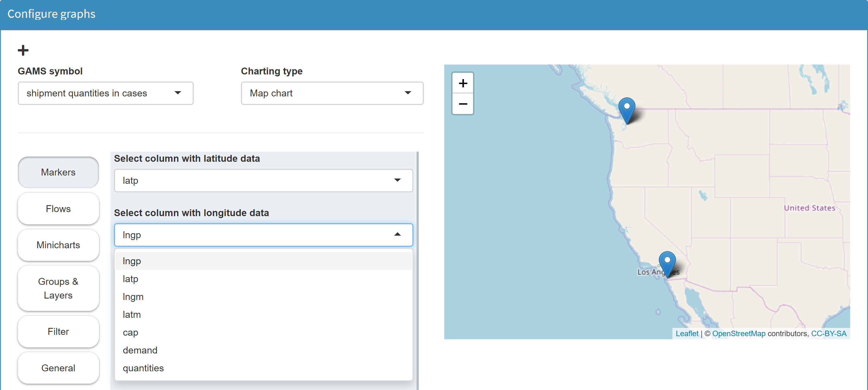
Task: Click the plus icon to add a graph
Action: pos(23,50)
